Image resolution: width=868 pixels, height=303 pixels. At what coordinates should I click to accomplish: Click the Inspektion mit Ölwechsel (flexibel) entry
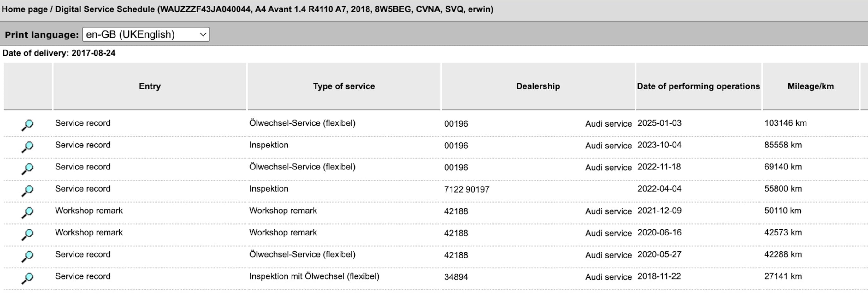pos(314,276)
